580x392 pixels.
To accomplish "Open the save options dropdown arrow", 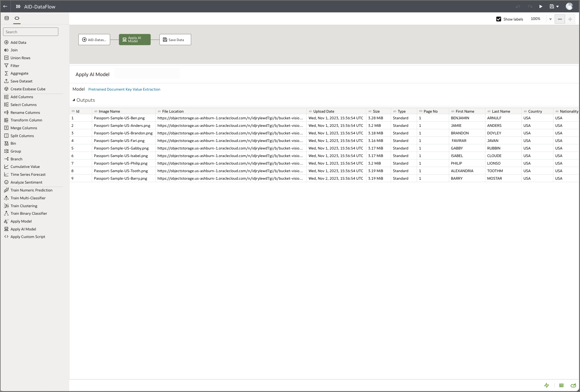I will 558,6.
